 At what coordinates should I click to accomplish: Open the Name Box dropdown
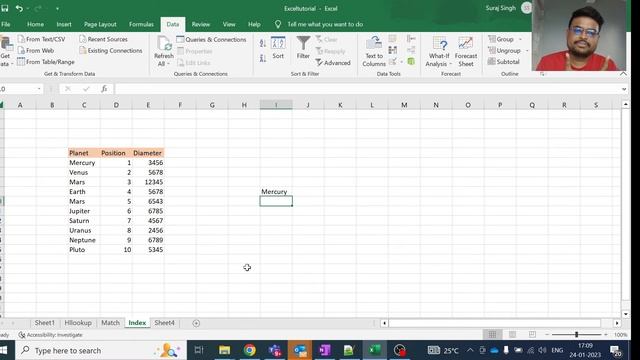coord(39,89)
